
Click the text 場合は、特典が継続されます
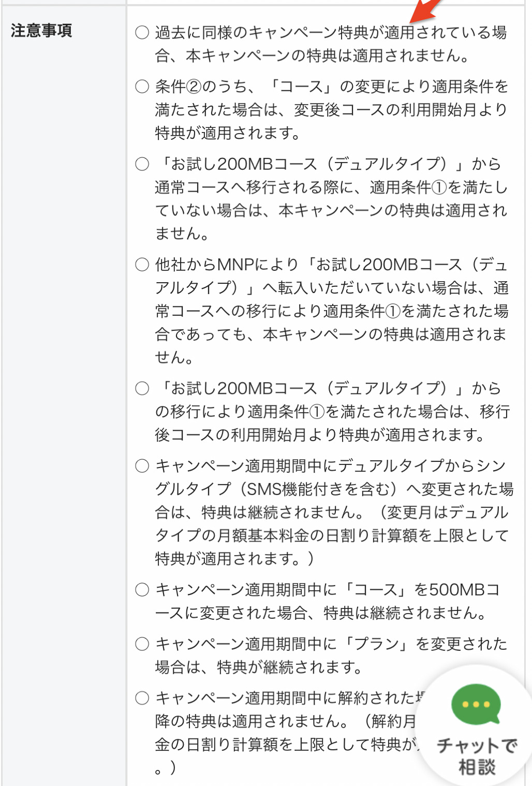pos(258,667)
